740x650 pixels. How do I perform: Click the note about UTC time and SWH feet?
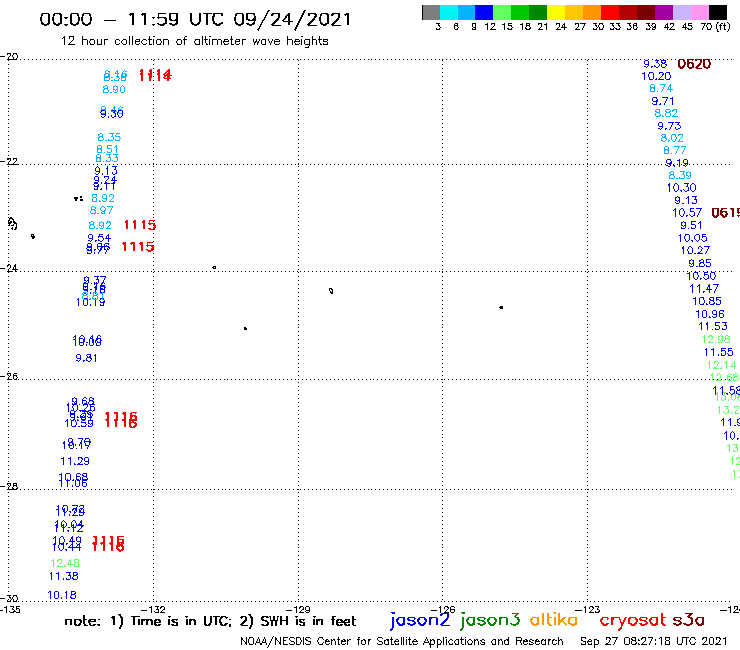point(210,621)
